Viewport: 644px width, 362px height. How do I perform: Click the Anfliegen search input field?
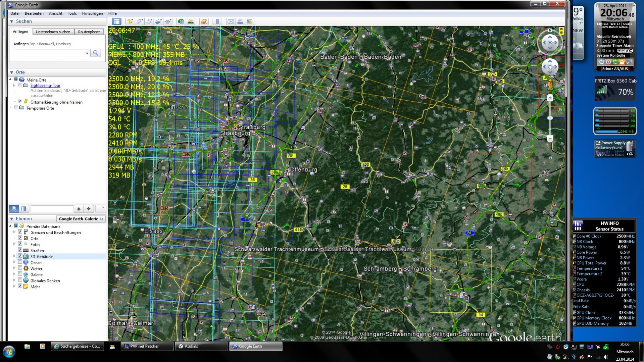tap(49, 53)
